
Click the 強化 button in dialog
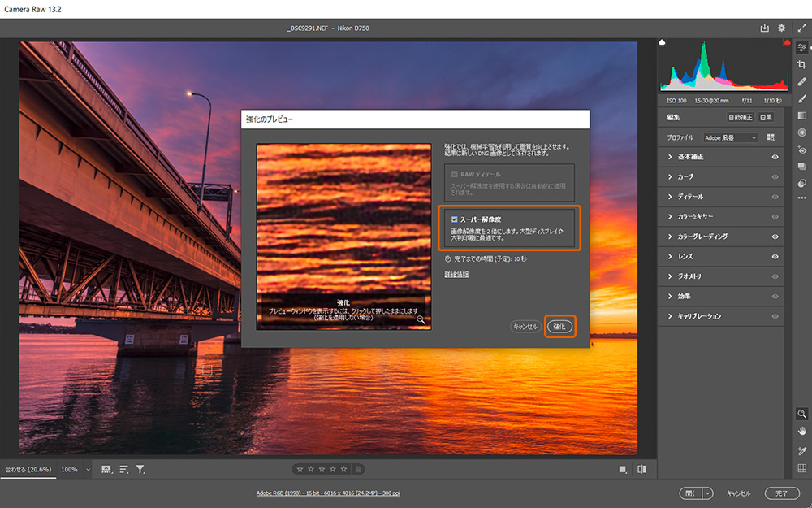pos(559,327)
